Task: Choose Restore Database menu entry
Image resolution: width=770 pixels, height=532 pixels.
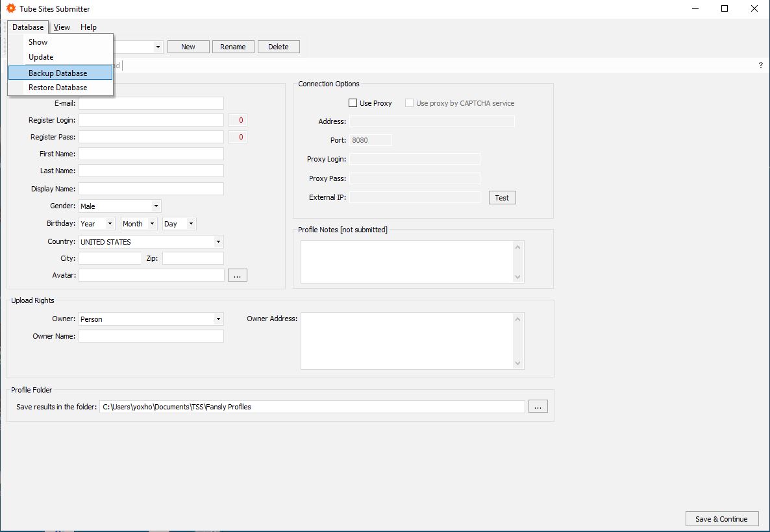Action: pyautogui.click(x=58, y=87)
